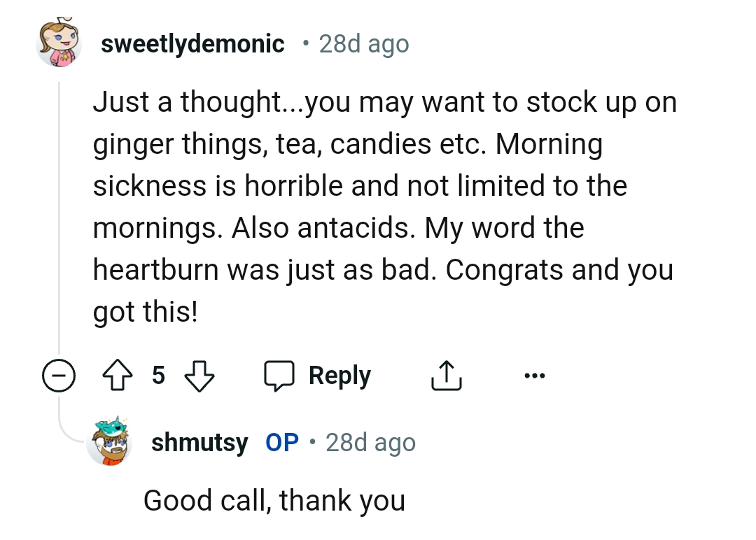Collapse the reply chain using the thread line

[59, 210]
